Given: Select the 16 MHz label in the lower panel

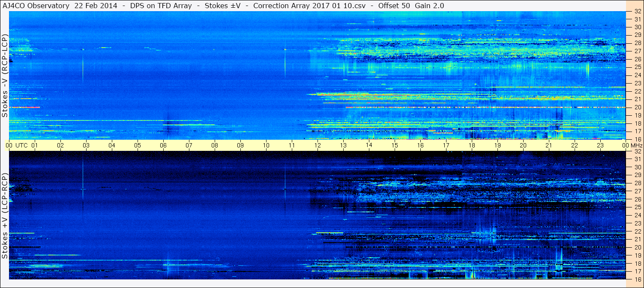Looking at the screenshot, I should (637, 279).
